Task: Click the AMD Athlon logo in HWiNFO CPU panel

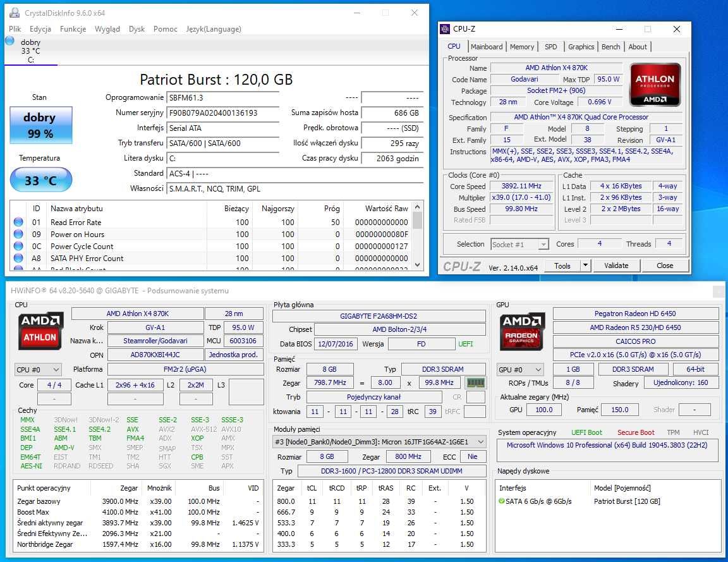Action: coord(40,331)
